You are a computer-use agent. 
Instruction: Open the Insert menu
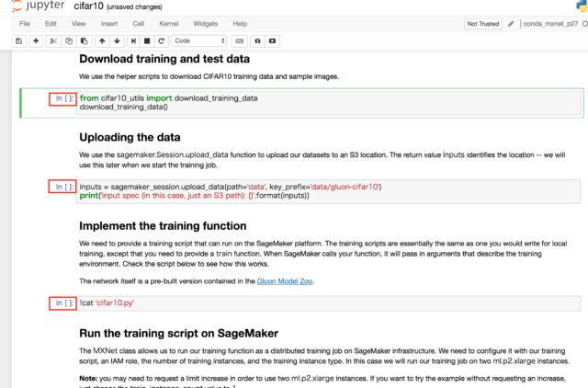click(109, 24)
